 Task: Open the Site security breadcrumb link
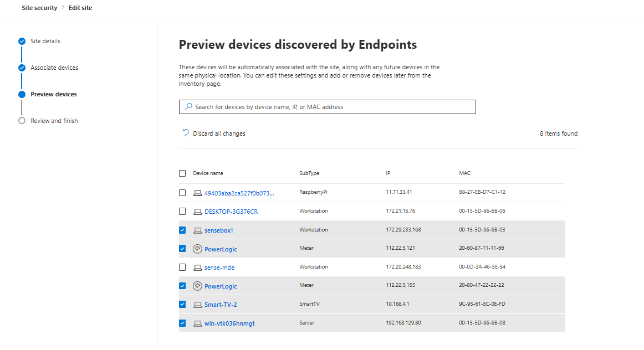point(39,8)
